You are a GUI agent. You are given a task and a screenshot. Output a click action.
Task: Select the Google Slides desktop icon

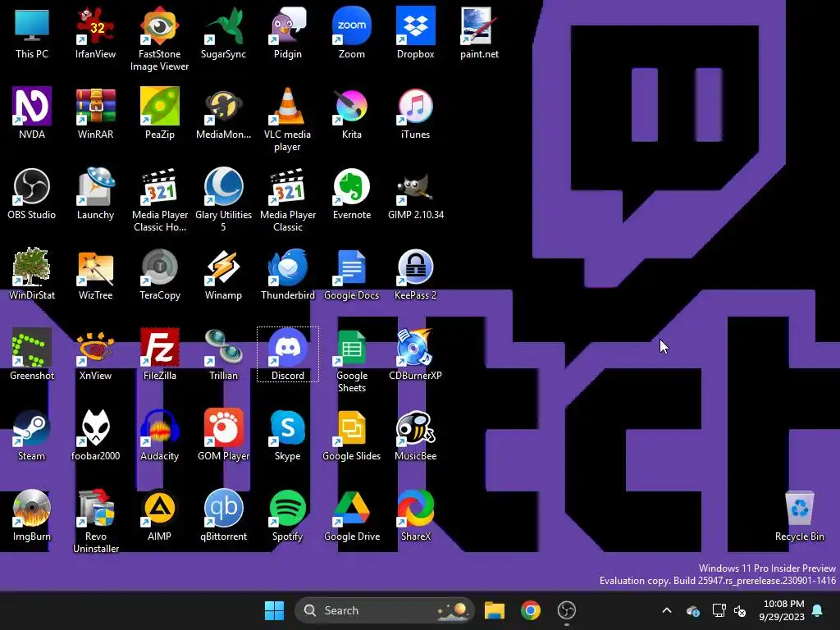pos(351,435)
